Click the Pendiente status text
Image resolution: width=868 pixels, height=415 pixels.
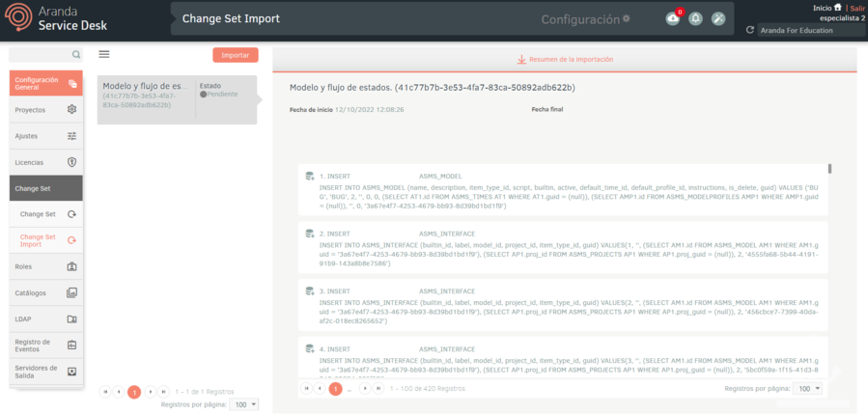click(x=222, y=94)
